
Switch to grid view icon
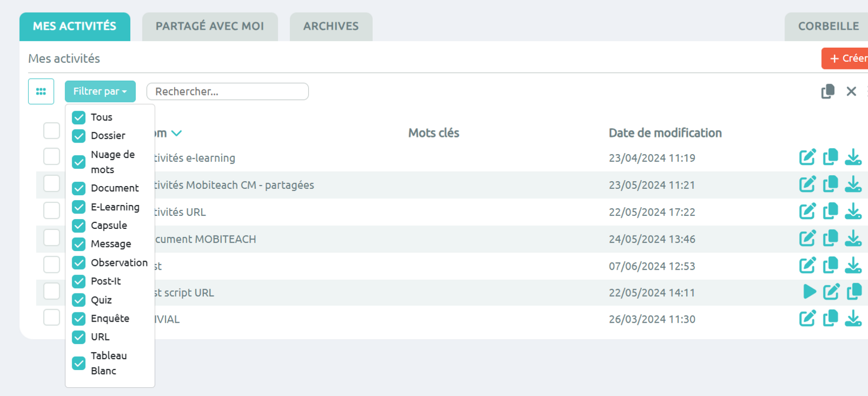click(x=41, y=92)
